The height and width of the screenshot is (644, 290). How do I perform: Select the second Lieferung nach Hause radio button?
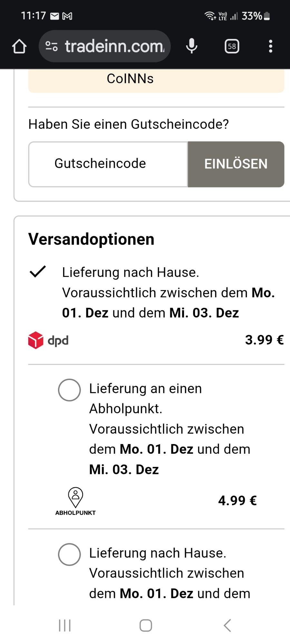69,554
